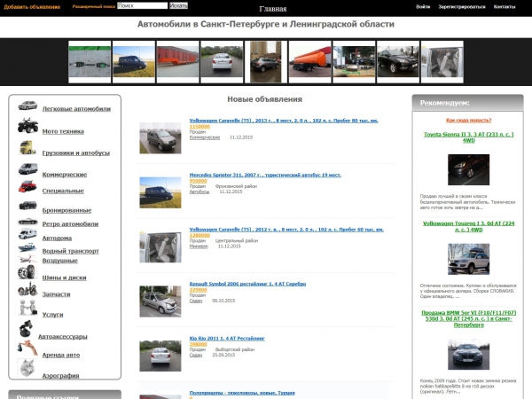Click the yellow truck icon for Грузовики
The width and height of the screenshot is (532, 399).
tap(27, 147)
